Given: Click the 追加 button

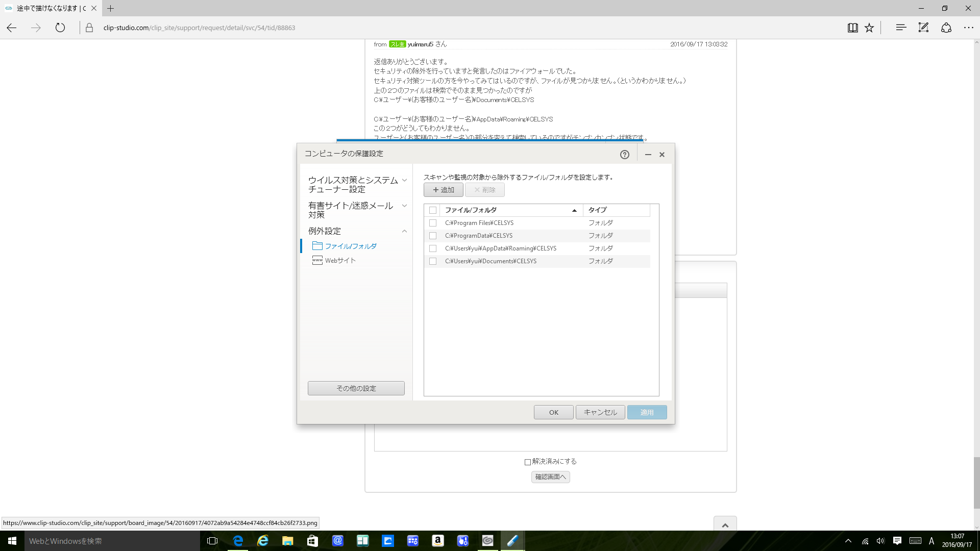Looking at the screenshot, I should pos(443,190).
